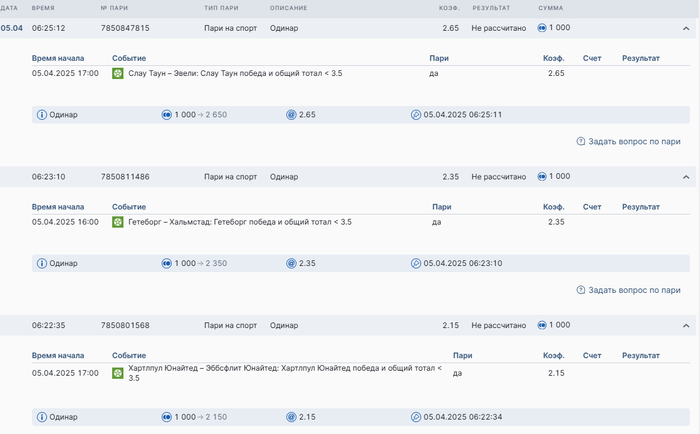Screen dimensions: 700x434
Task: Ask a question about bet 7850811486
Action: pyautogui.click(x=634, y=290)
